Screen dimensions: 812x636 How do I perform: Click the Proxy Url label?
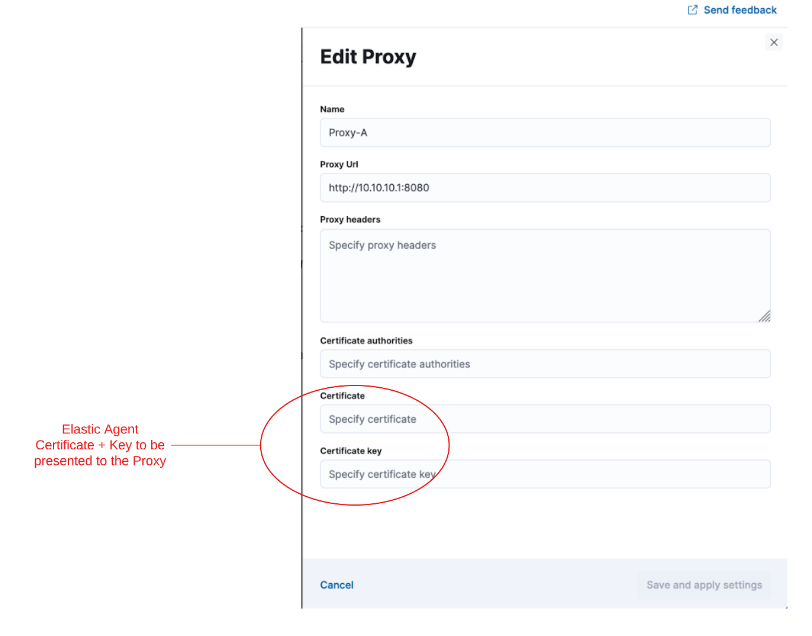(x=338, y=164)
